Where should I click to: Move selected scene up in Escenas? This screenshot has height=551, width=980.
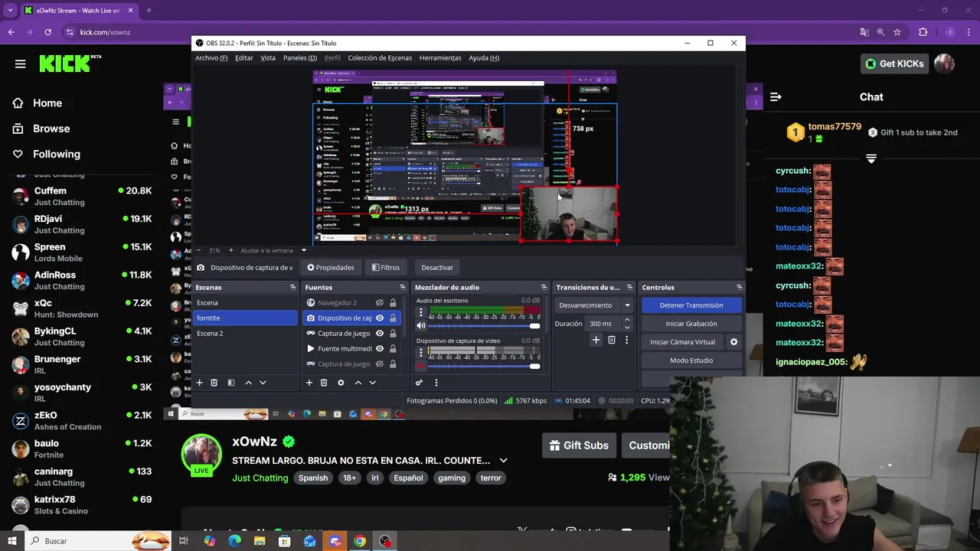pos(248,383)
